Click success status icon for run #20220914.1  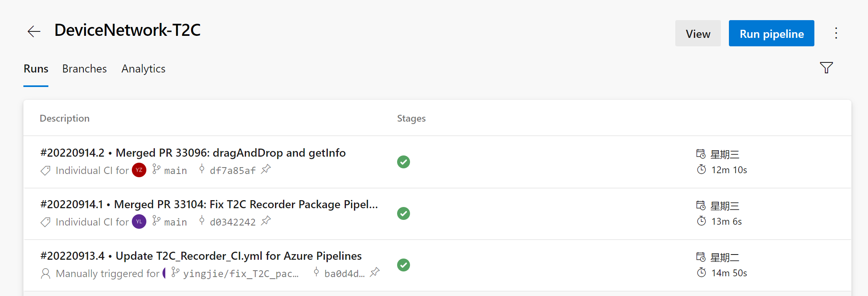403,213
